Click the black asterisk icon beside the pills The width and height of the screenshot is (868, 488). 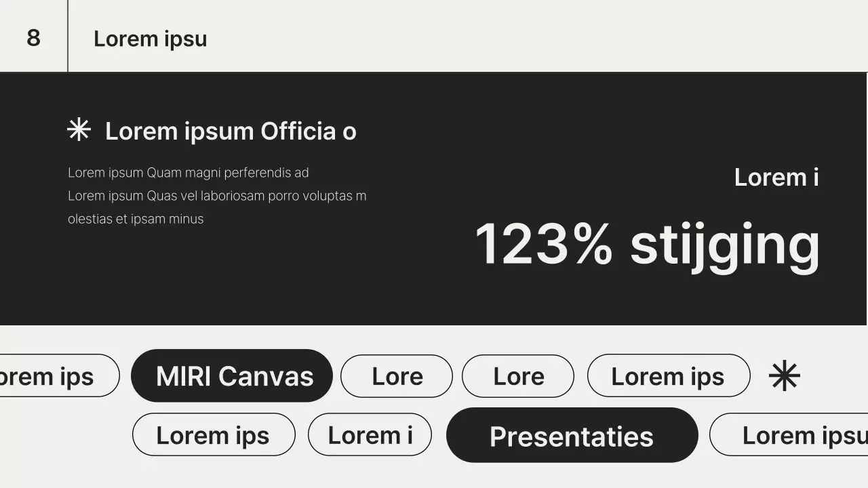[x=785, y=375]
